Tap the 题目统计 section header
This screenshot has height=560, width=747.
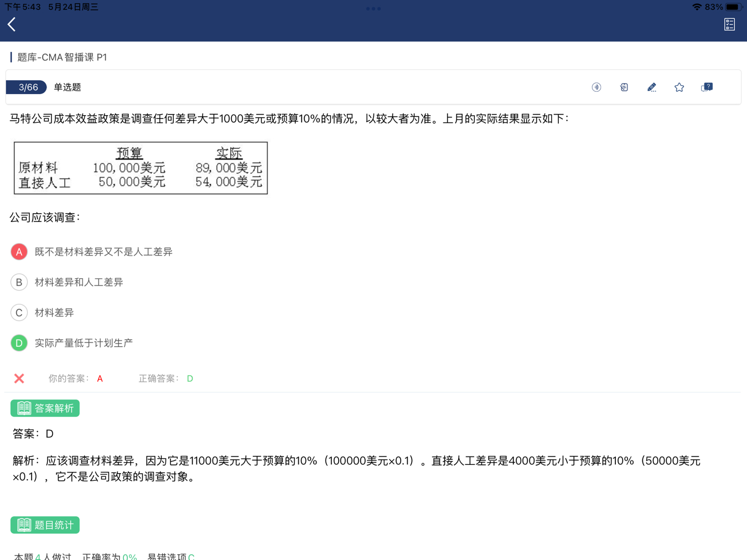(x=45, y=525)
